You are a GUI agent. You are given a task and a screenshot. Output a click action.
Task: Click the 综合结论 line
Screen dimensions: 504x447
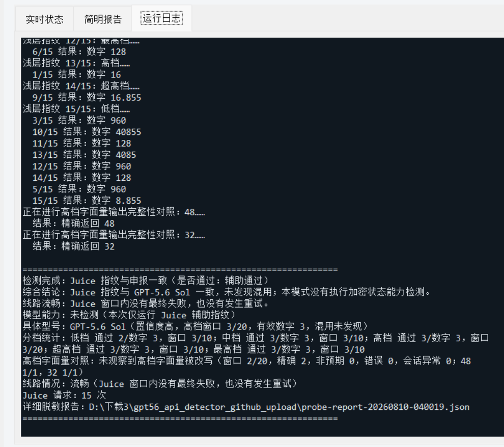[226, 292]
